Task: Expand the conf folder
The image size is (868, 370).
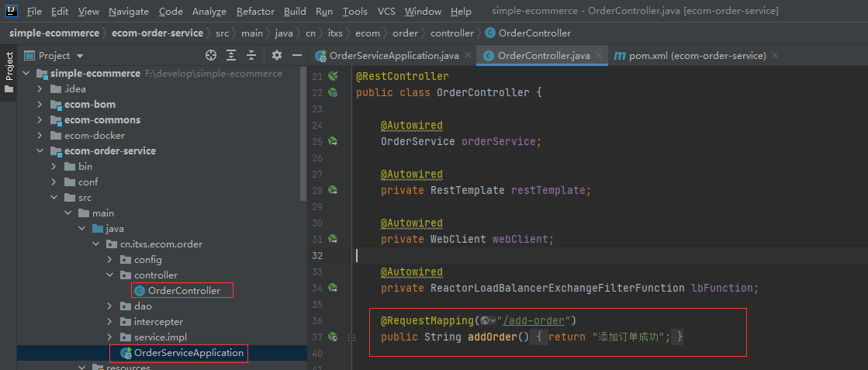Action: (54, 182)
